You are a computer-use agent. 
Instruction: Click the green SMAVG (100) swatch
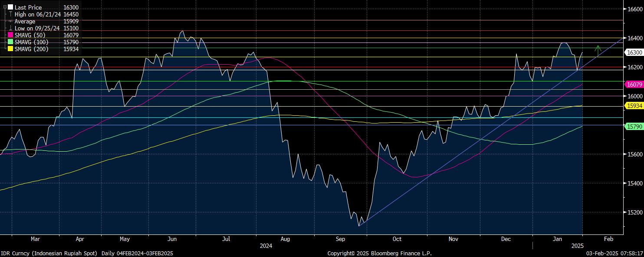tap(10, 42)
